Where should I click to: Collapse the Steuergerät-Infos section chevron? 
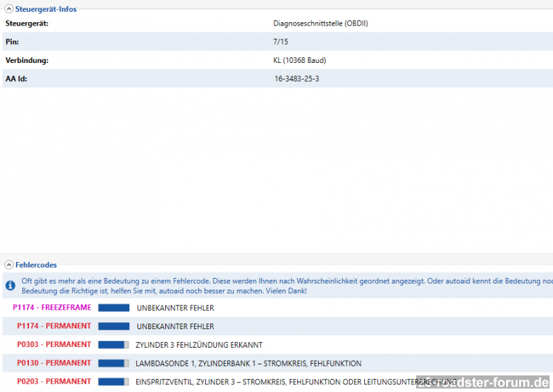[9, 9]
